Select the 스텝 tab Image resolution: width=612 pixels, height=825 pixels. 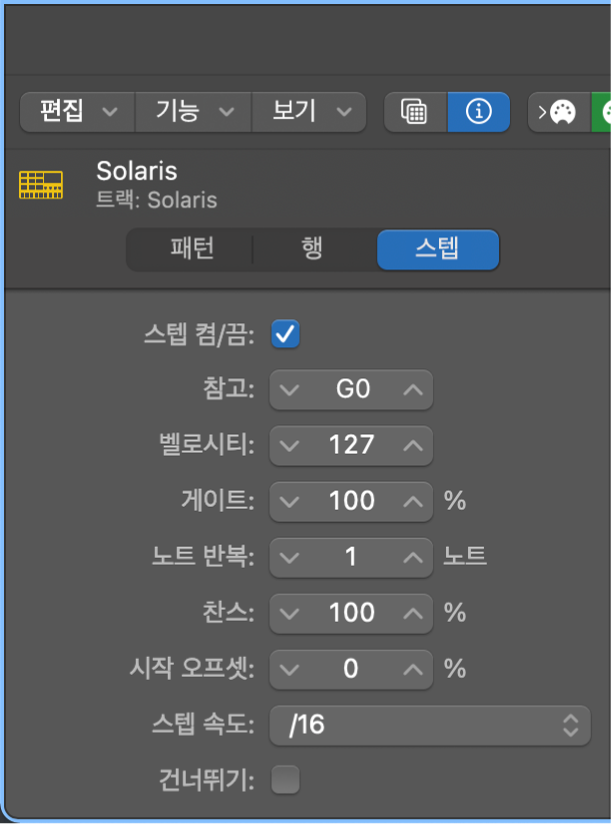tap(437, 250)
